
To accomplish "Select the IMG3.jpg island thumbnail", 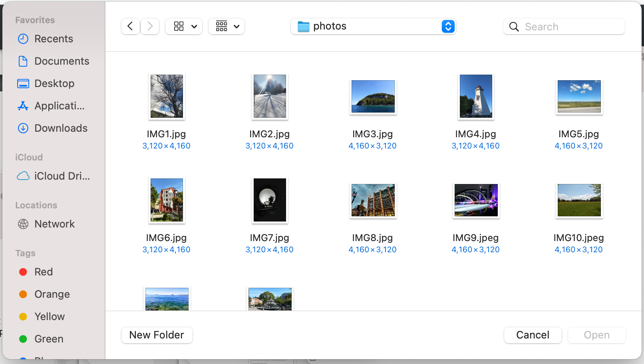I will (373, 96).
